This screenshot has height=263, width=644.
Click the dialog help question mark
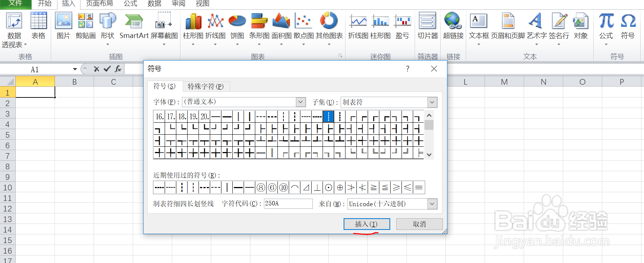coord(408,68)
